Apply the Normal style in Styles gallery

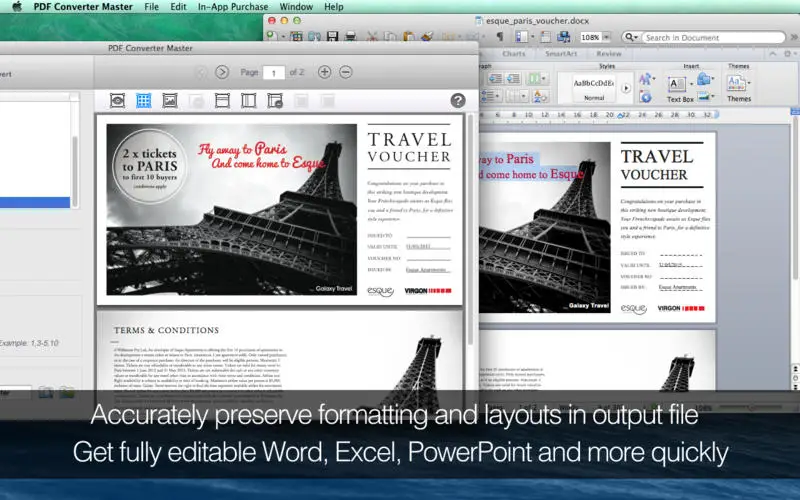(594, 88)
